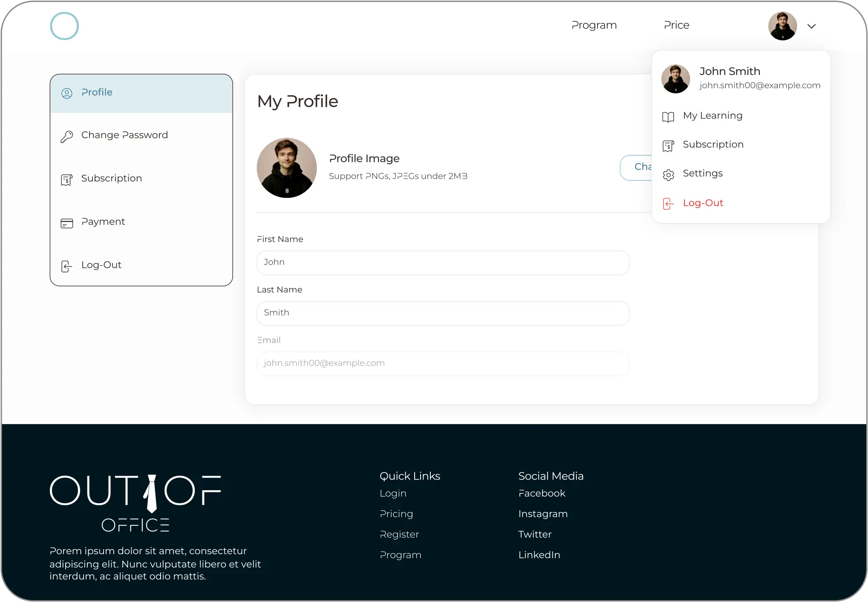This screenshot has width=868, height=602.
Task: Click the key icon beside Change Password
Action: pyautogui.click(x=67, y=136)
